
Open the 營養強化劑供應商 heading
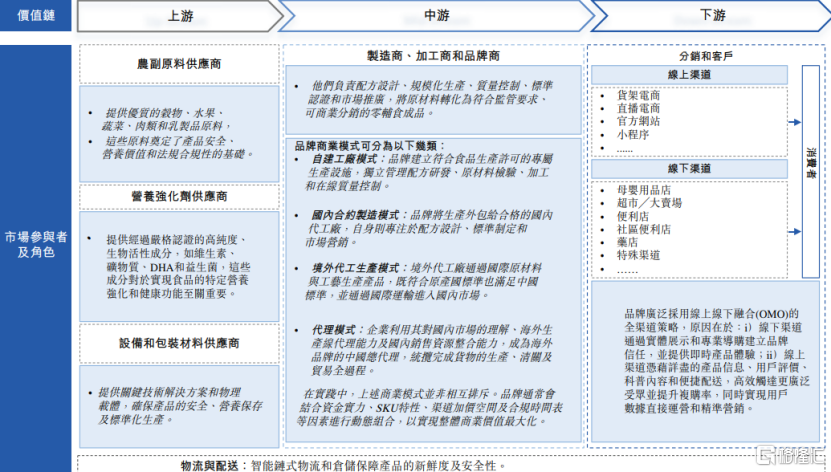(x=179, y=196)
